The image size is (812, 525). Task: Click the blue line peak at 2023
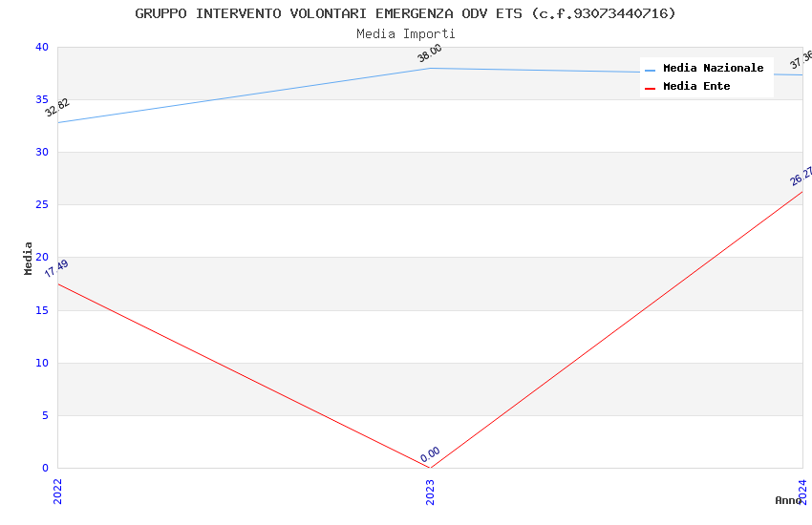coord(430,69)
